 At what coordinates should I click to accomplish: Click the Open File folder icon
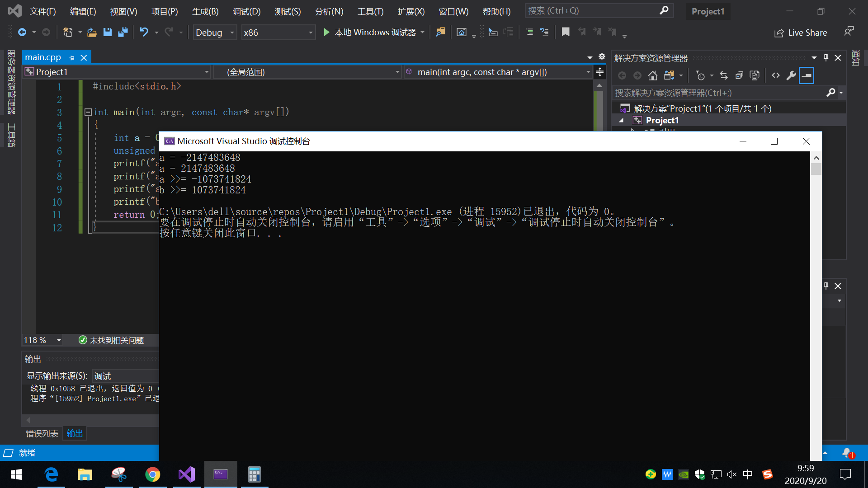pyautogui.click(x=92, y=33)
